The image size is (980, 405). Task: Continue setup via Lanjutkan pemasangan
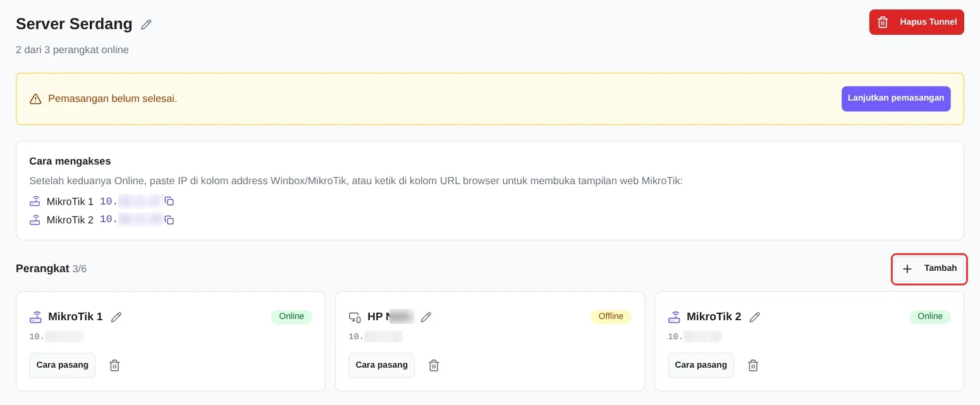(896, 99)
